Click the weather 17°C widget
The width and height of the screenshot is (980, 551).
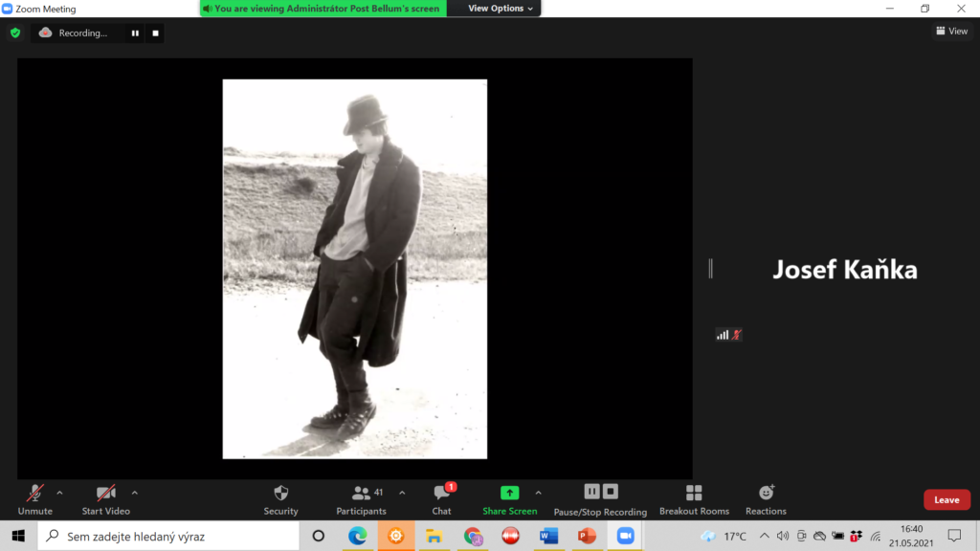point(724,536)
